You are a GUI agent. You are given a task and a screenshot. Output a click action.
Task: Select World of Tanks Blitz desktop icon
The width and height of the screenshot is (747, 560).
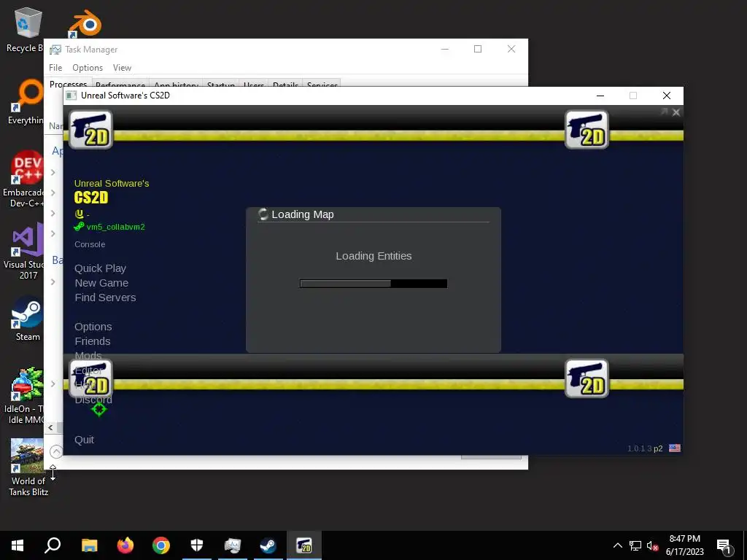[x=28, y=467]
